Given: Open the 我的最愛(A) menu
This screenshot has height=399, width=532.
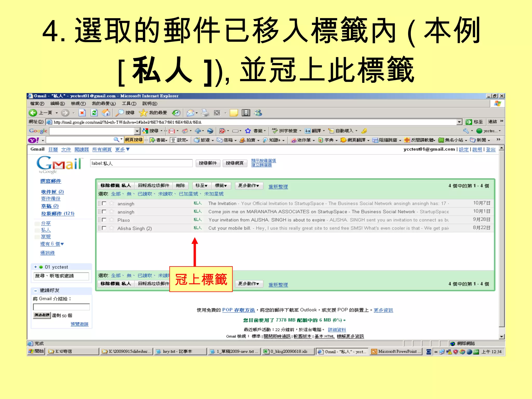Looking at the screenshot, I should pos(104,103).
